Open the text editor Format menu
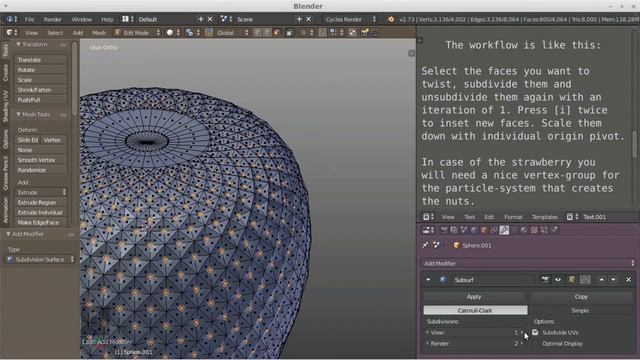The width and height of the screenshot is (640, 360). pyautogui.click(x=513, y=217)
